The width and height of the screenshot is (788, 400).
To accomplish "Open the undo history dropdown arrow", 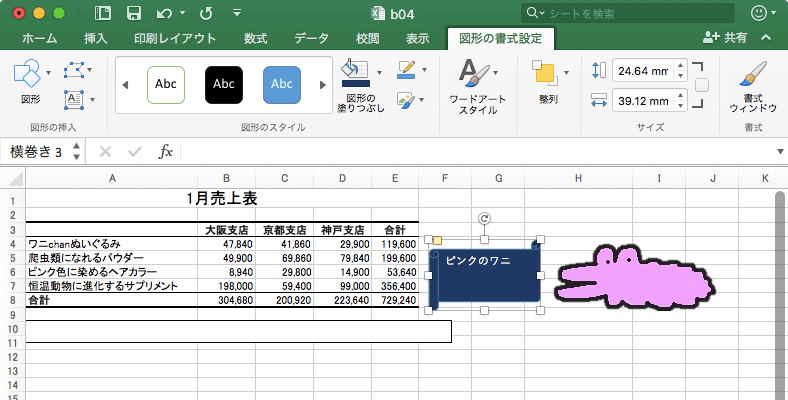I will coord(182,13).
